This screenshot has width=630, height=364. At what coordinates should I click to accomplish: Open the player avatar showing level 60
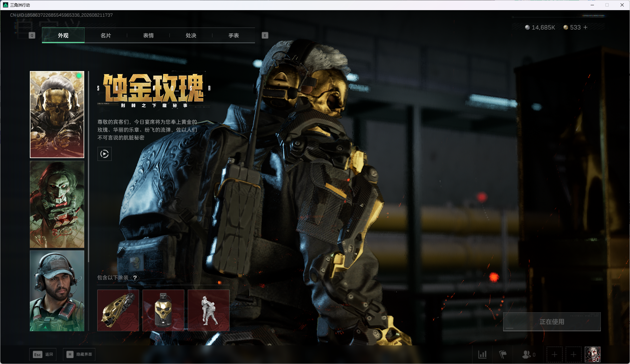coord(593,355)
